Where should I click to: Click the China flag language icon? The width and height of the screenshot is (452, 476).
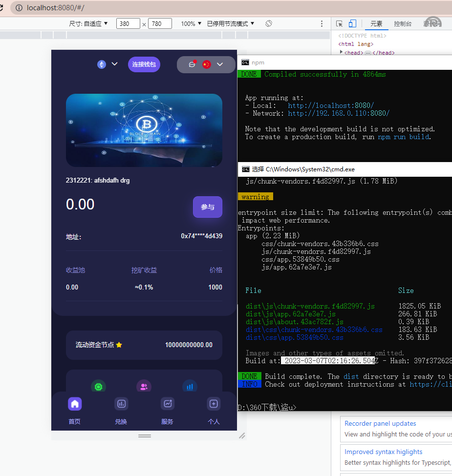point(207,64)
